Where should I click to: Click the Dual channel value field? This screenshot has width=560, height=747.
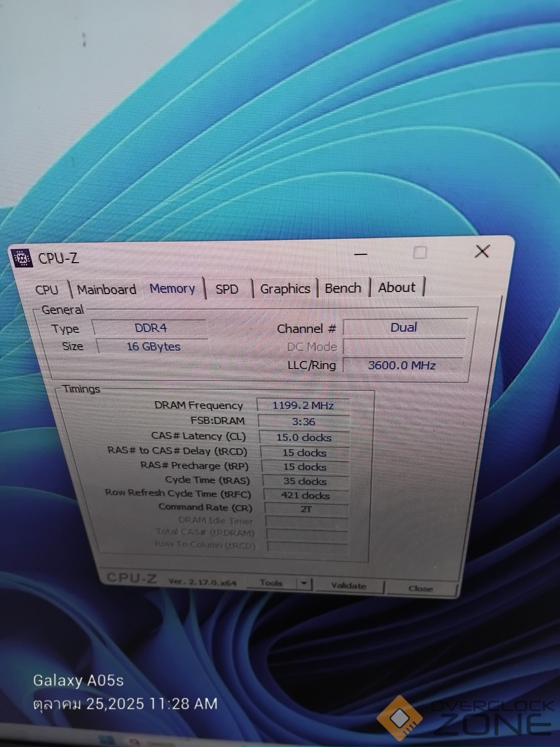(x=405, y=327)
